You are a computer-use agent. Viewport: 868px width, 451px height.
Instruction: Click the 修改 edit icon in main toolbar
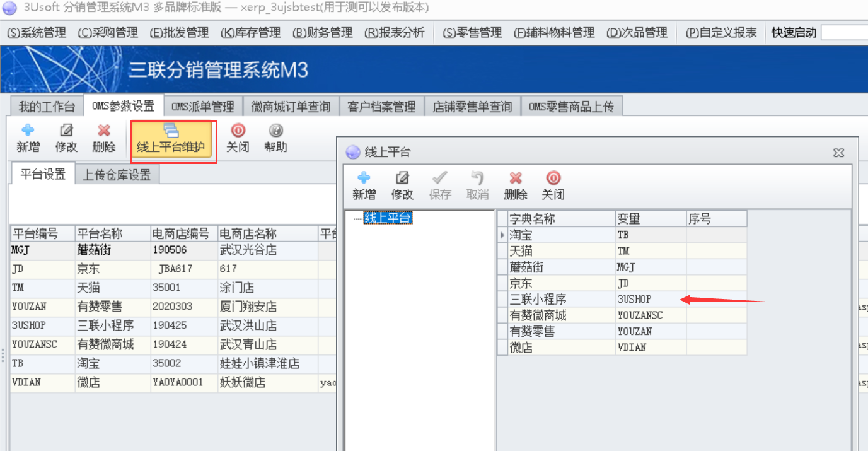tap(66, 131)
